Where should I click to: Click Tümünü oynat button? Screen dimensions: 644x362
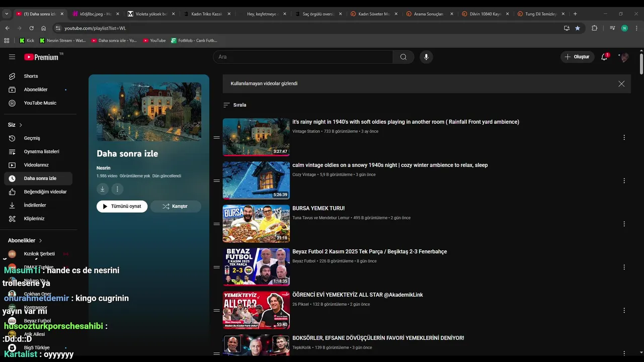[122, 206]
